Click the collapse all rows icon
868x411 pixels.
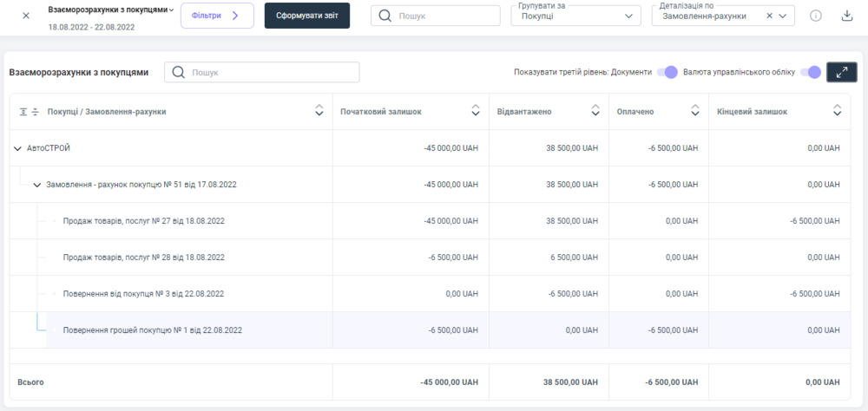(36, 112)
